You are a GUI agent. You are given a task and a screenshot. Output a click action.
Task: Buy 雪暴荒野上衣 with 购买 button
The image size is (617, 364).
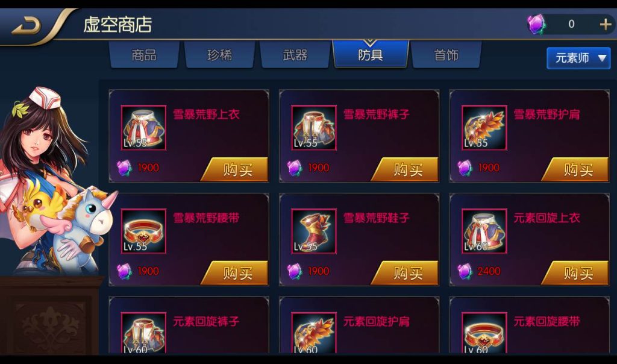point(235,169)
